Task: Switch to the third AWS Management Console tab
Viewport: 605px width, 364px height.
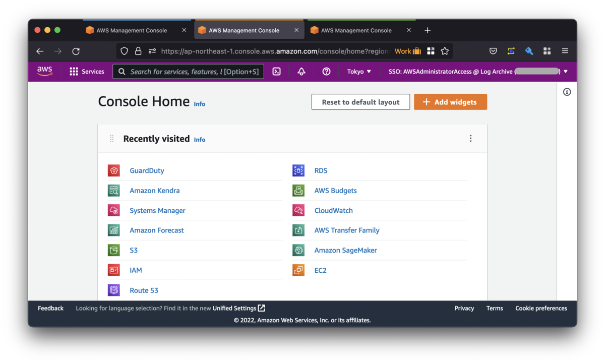Action: 361,30
